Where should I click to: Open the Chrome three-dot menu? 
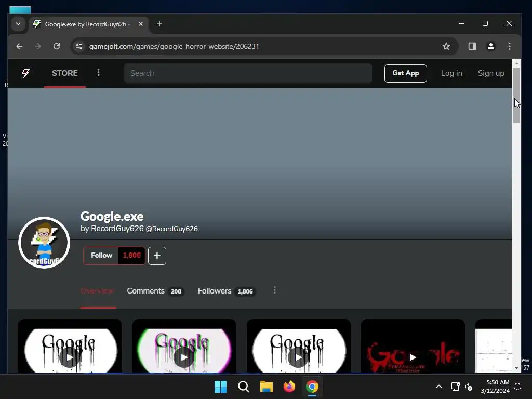[x=509, y=46]
